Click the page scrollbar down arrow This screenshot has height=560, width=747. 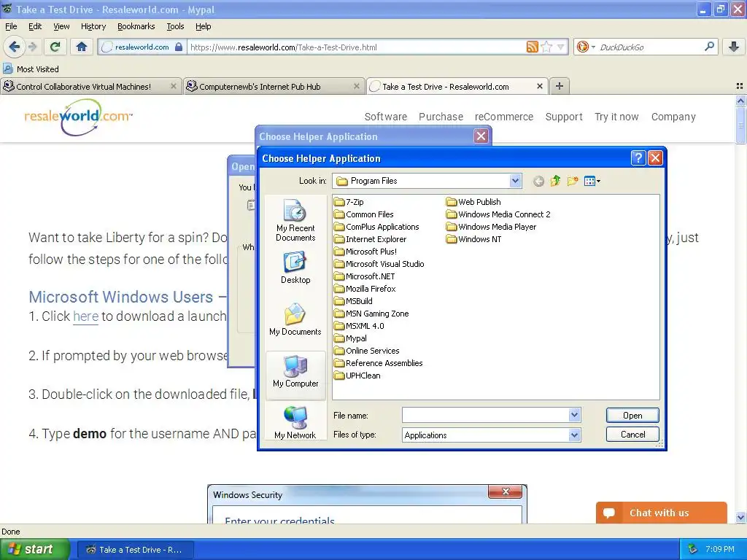[740, 517]
